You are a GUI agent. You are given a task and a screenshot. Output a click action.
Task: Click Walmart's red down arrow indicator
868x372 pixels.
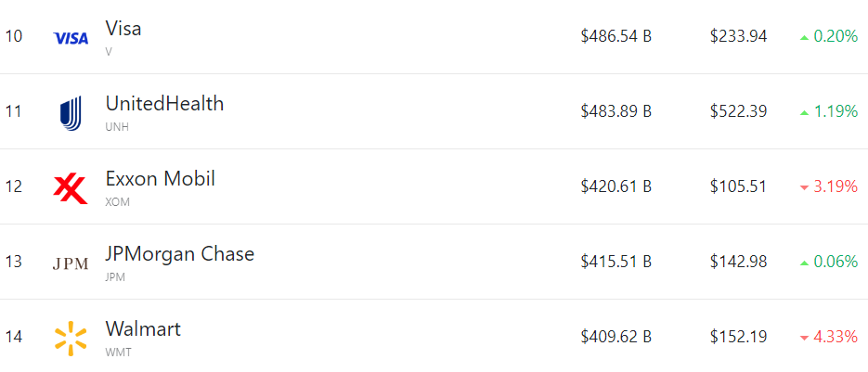(x=804, y=339)
